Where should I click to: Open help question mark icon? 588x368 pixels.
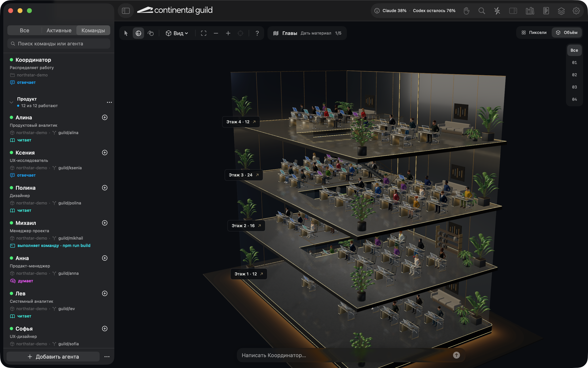point(257,33)
